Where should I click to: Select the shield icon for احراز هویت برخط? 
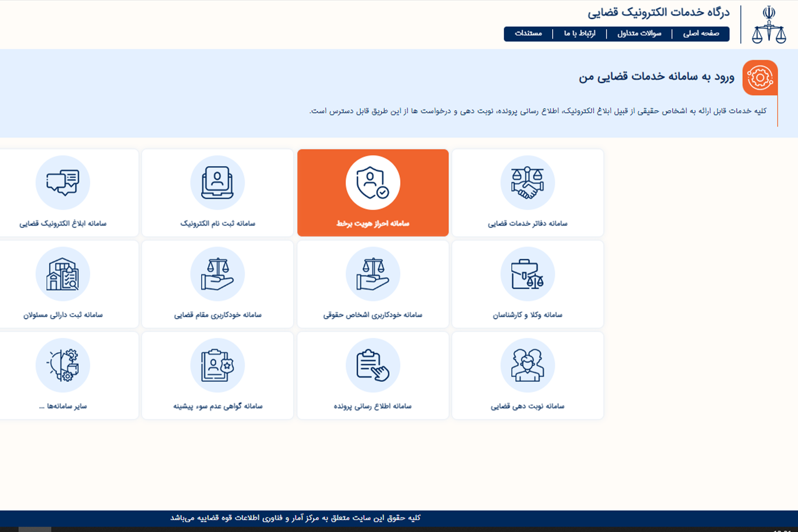(373, 182)
